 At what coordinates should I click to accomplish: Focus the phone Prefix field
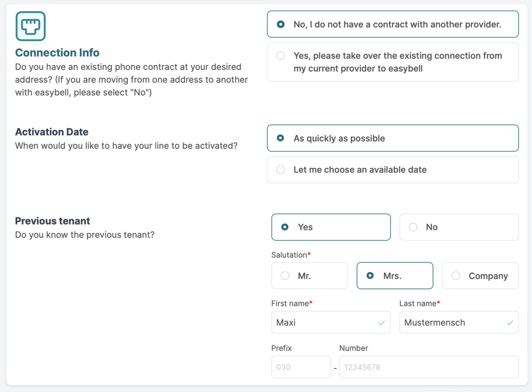[x=301, y=367]
